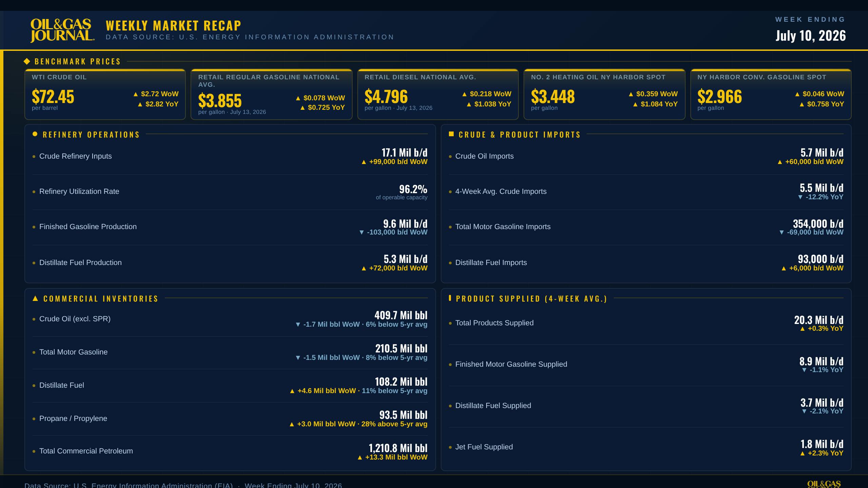Click the bar icon beside Product Supplied heading
Screen dimensions: 868x488
450,298
